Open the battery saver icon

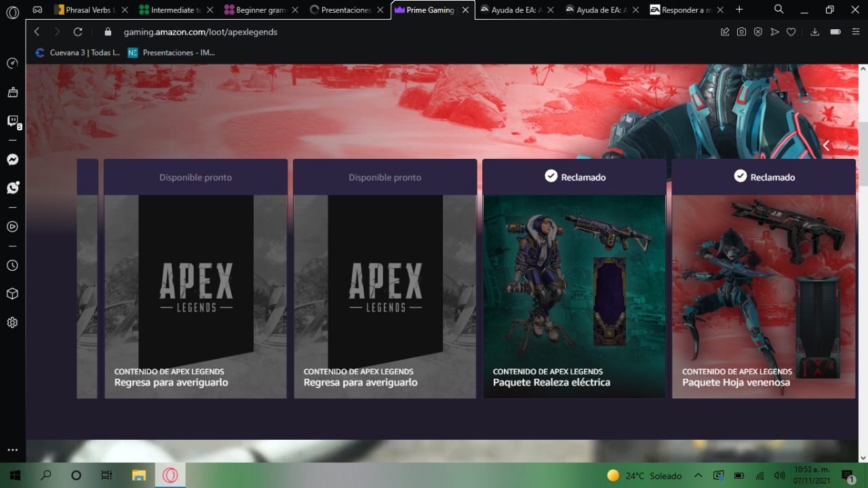835,32
